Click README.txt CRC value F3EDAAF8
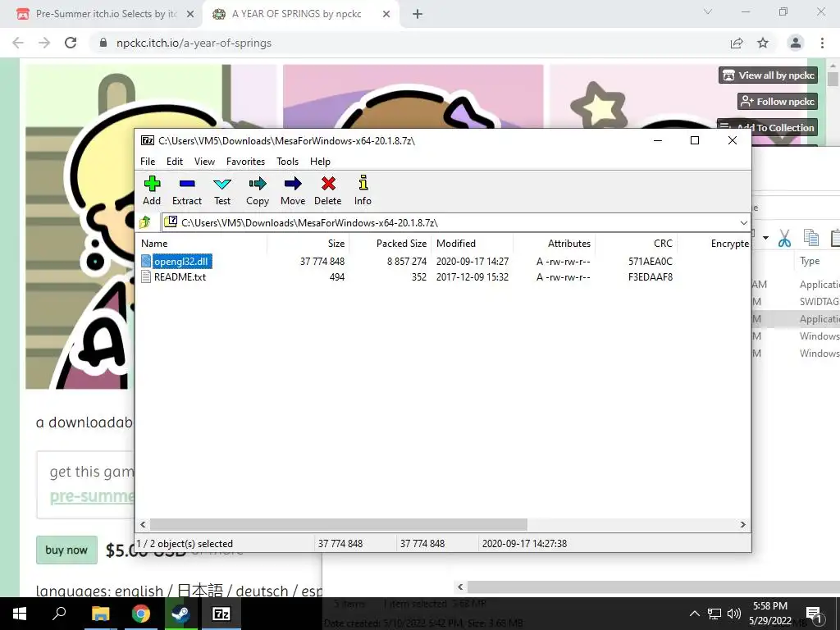This screenshot has width=840, height=630. coord(651,277)
